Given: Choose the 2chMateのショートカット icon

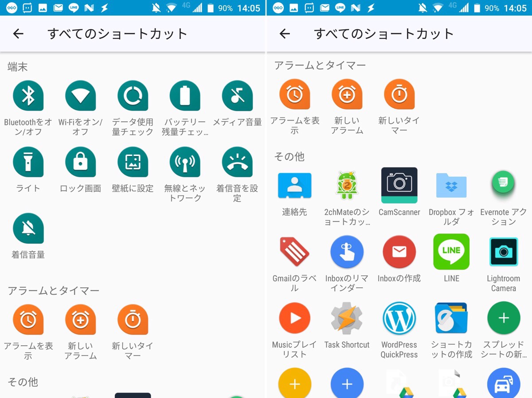Looking at the screenshot, I should (x=347, y=185).
